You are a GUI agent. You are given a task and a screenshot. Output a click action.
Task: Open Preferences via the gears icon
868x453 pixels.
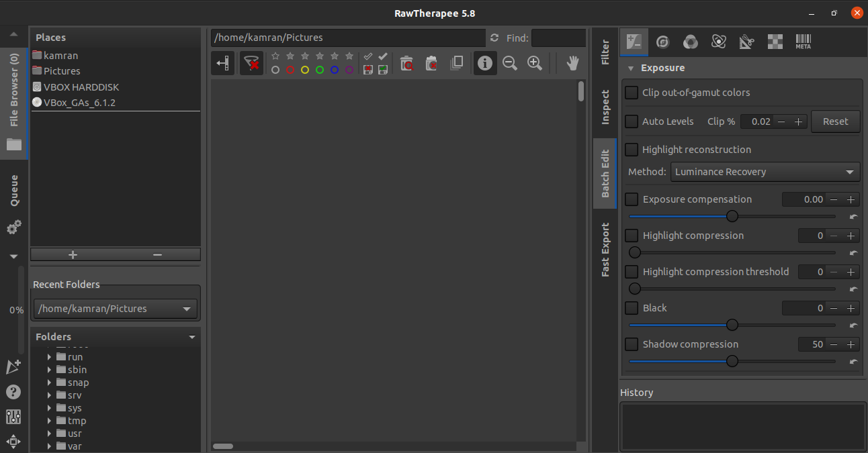coord(13,228)
